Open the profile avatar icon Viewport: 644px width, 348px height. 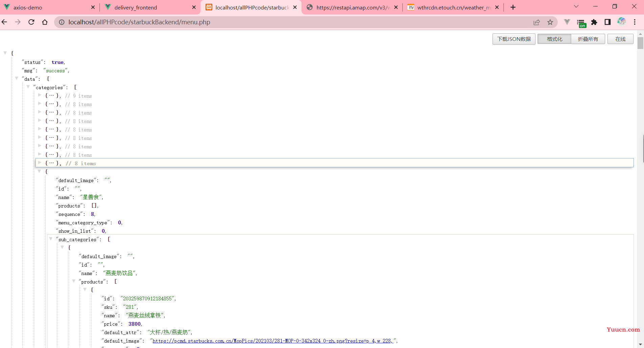pyautogui.click(x=621, y=22)
